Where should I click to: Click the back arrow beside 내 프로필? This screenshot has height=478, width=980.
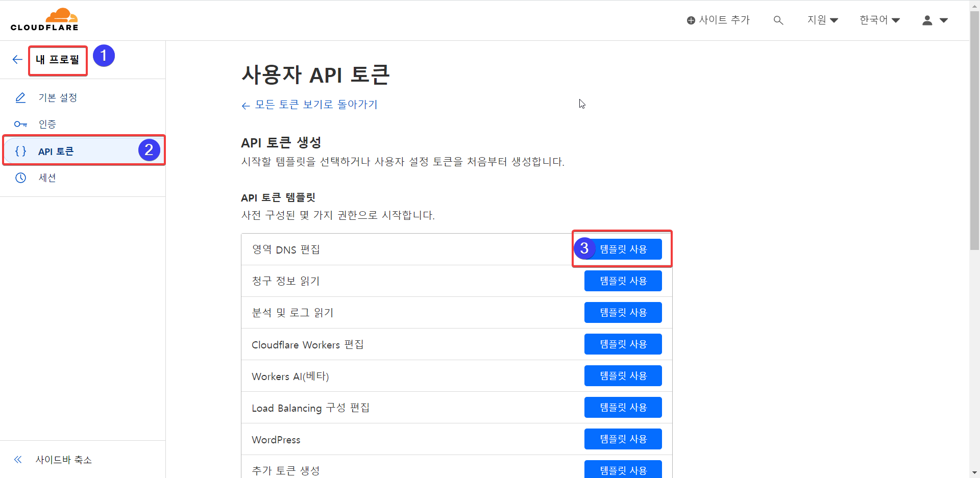coord(17,60)
